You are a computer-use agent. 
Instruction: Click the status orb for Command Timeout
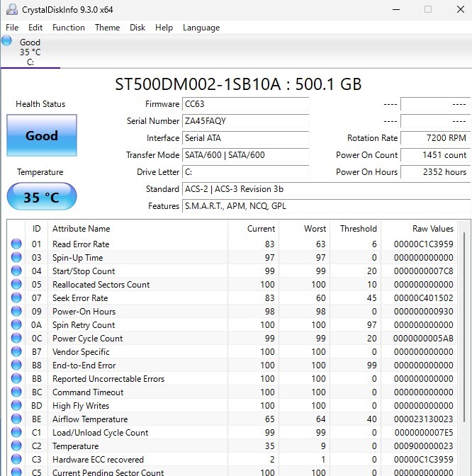pyautogui.click(x=16, y=392)
